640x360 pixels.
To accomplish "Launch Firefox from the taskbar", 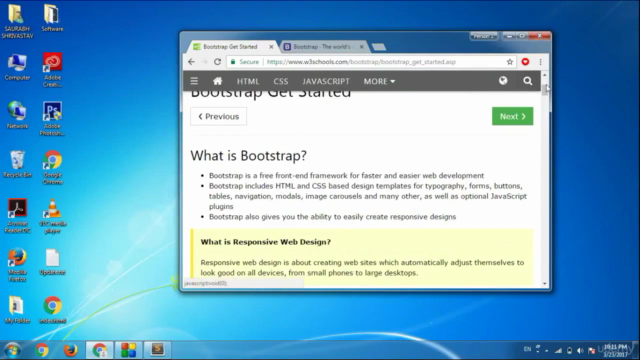I will click(x=71, y=350).
